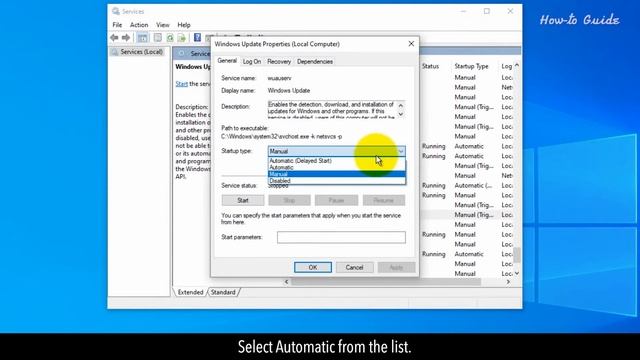Click the service name value wuauserv
The height and width of the screenshot is (360, 640).
[280, 78]
